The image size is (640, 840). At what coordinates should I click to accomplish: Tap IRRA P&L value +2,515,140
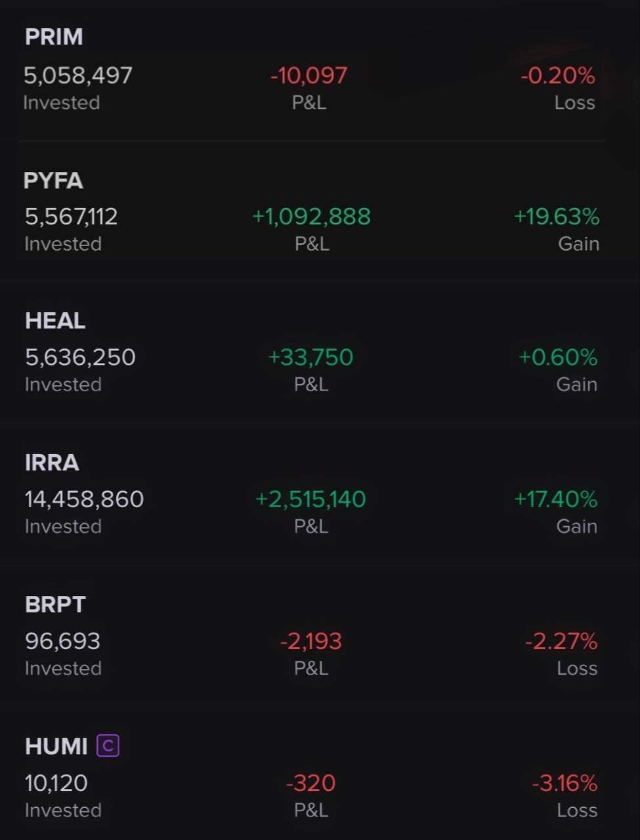(x=310, y=499)
